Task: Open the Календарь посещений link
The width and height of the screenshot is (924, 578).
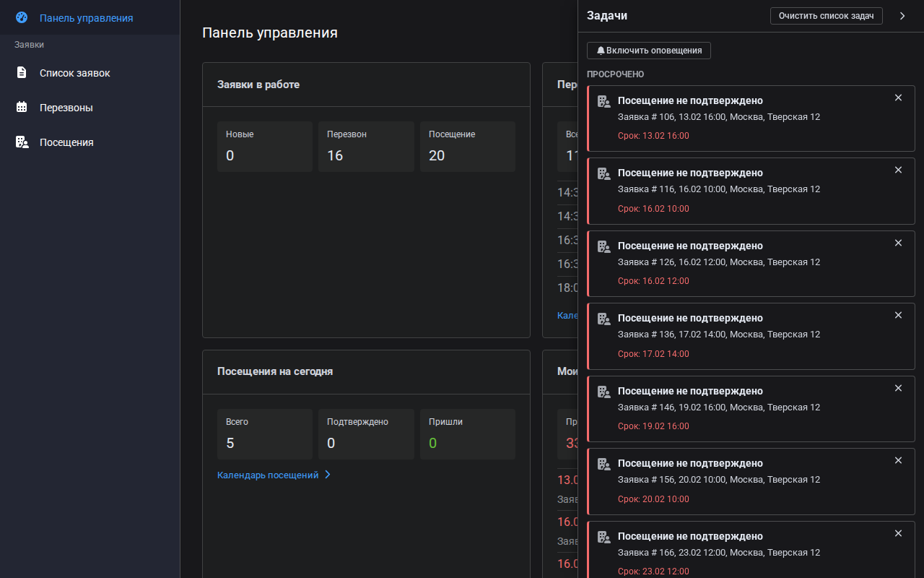Action: 268,475
